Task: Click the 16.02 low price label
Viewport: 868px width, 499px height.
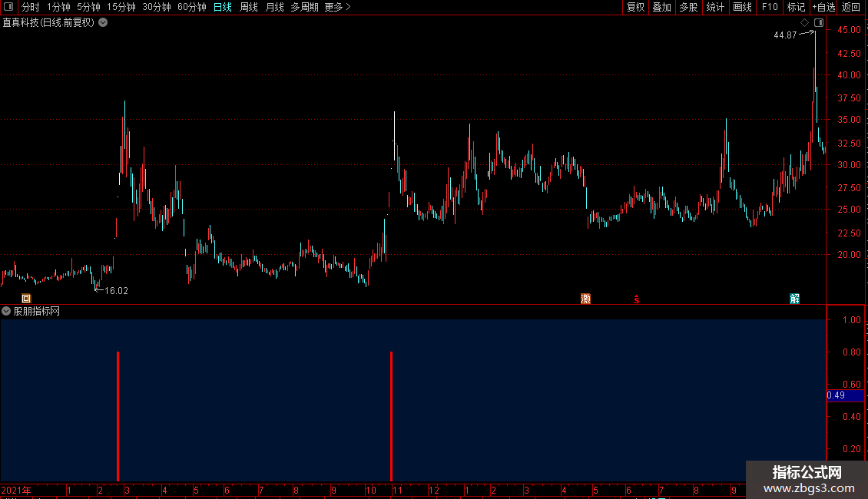Action: pos(116,291)
